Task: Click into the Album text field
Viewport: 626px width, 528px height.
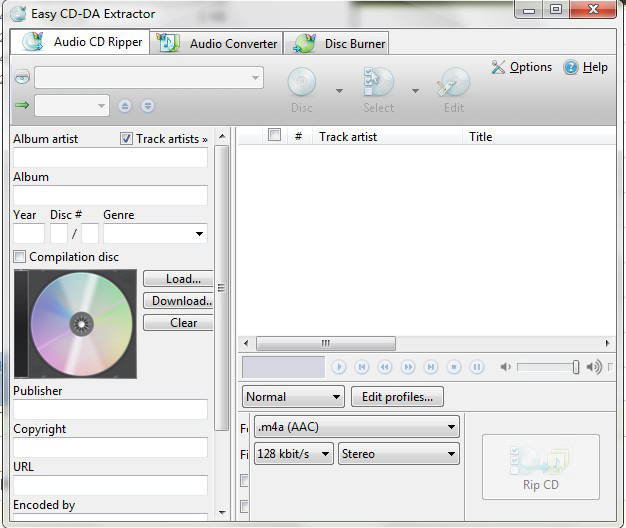Action: pyautogui.click(x=111, y=196)
